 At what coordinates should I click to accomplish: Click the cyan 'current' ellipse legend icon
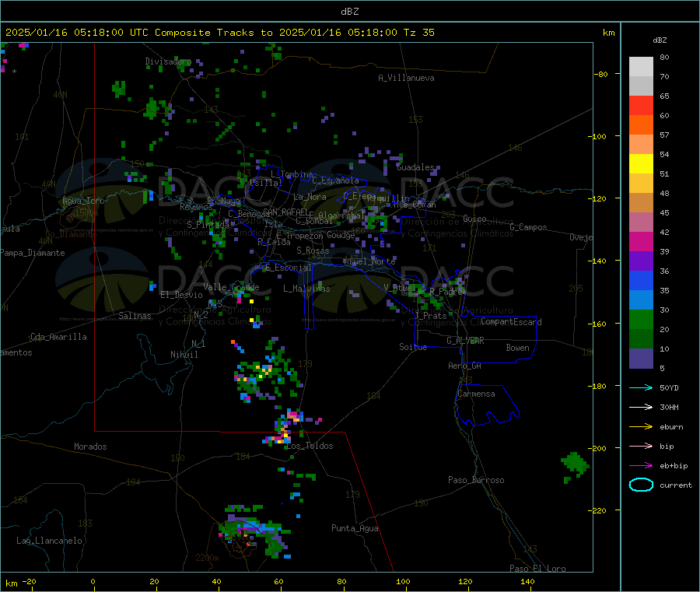click(x=641, y=485)
